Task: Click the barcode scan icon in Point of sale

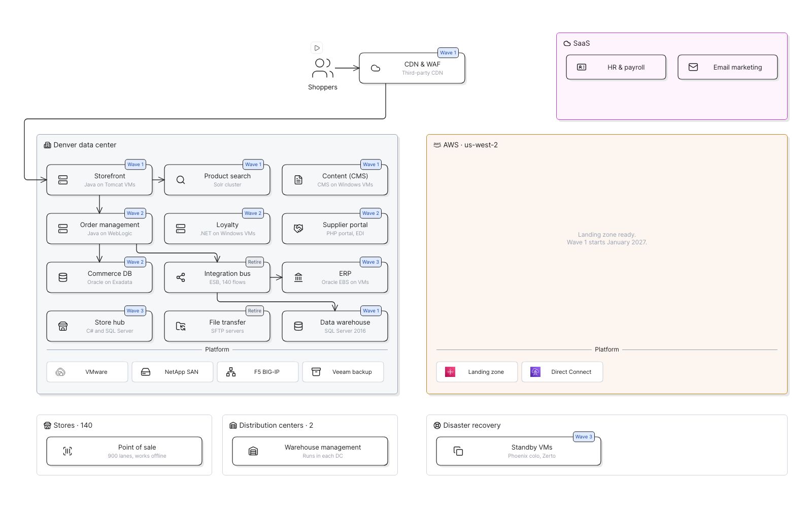Action: [67, 451]
